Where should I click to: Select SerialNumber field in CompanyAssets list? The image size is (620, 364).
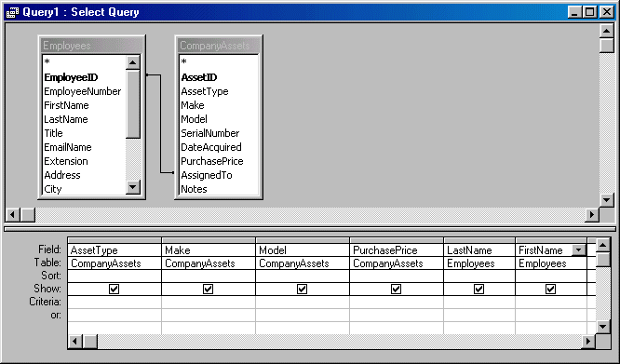[x=210, y=133]
